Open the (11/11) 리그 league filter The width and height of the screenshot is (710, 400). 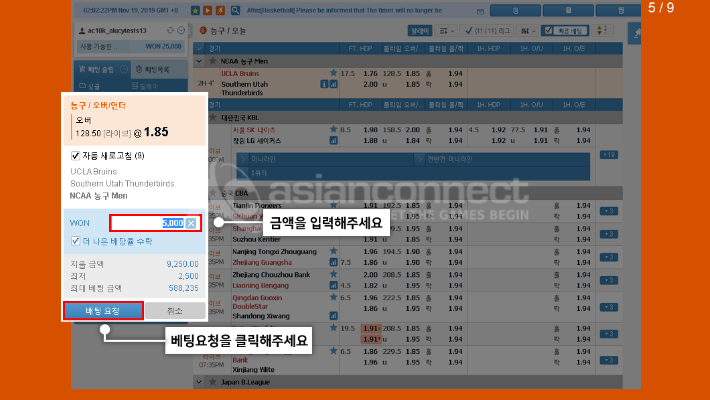tap(487, 30)
